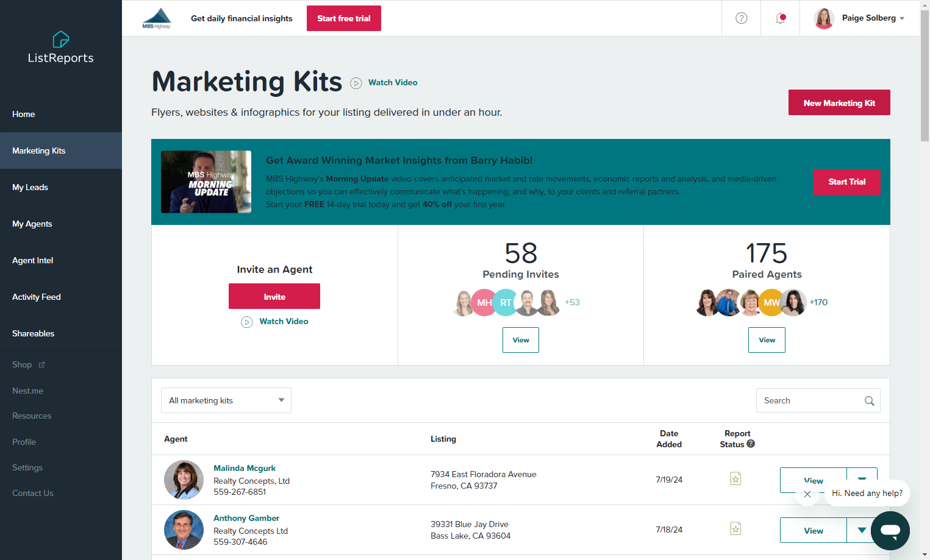This screenshot has height=560, width=930.
Task: Open the help question mark icon
Action: 742,18
